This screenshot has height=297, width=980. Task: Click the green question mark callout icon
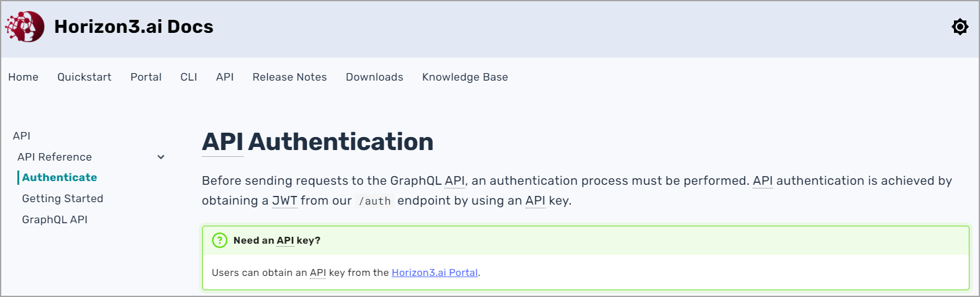(219, 241)
